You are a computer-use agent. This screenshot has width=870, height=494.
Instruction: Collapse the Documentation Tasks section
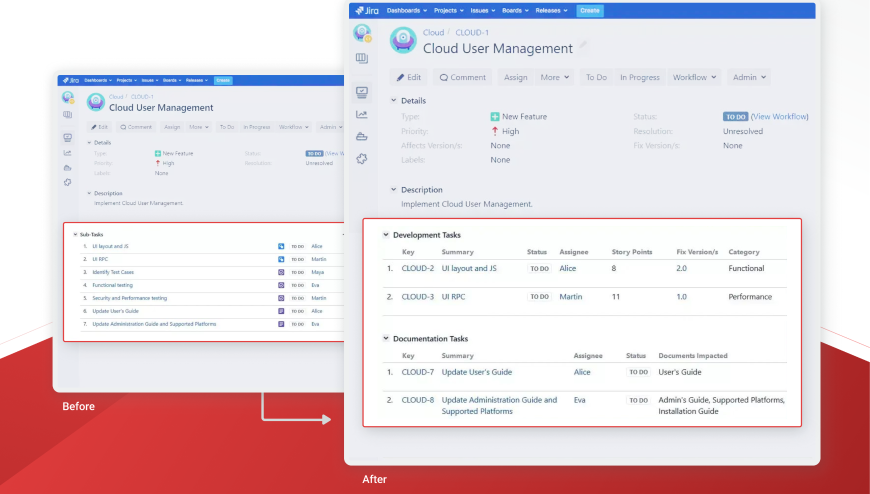(x=386, y=339)
